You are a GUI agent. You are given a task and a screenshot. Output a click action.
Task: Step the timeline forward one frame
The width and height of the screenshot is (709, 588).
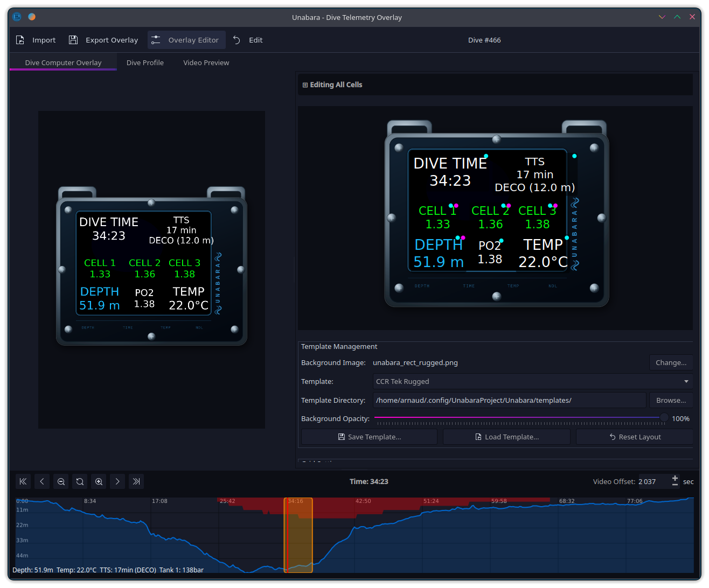[x=117, y=481]
